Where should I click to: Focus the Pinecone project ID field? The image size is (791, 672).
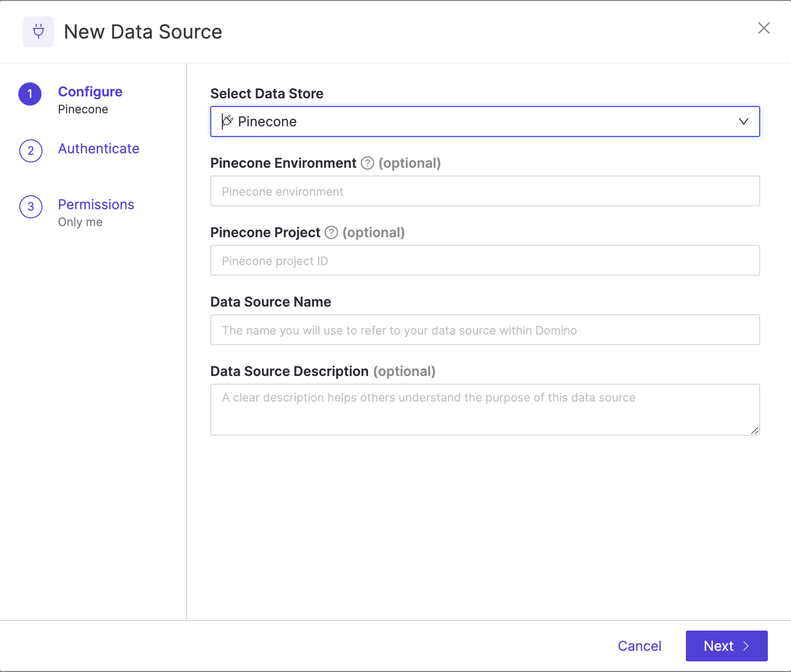(x=485, y=260)
